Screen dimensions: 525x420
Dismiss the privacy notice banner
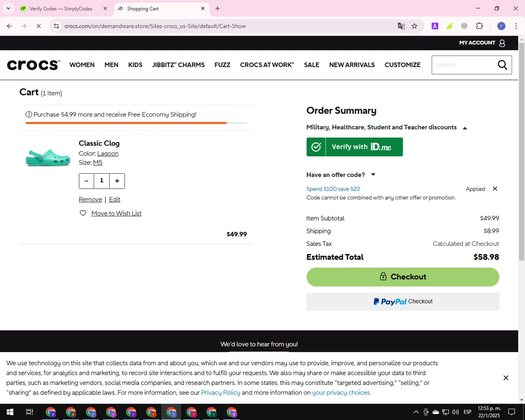506,378
